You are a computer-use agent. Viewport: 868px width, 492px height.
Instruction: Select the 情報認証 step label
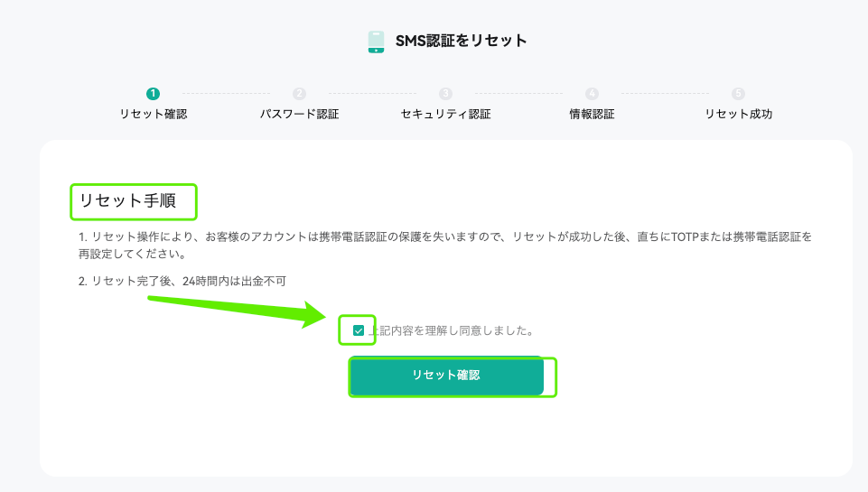592,114
